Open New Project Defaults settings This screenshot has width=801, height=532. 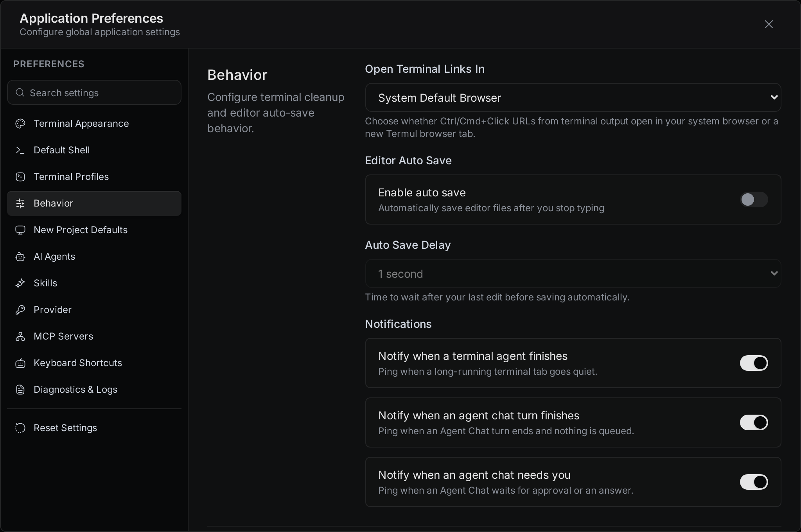(94, 230)
